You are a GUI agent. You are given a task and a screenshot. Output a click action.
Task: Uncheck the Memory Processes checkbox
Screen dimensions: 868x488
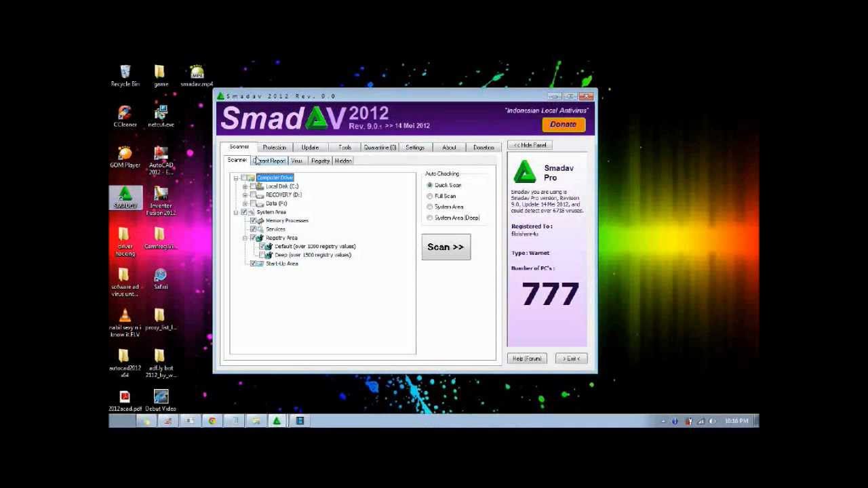[x=253, y=221]
